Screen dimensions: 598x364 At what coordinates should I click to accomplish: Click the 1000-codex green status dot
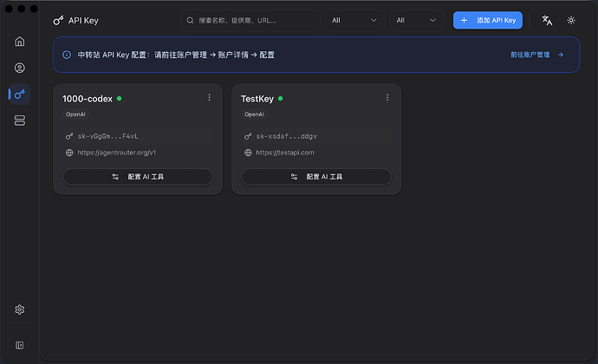120,99
